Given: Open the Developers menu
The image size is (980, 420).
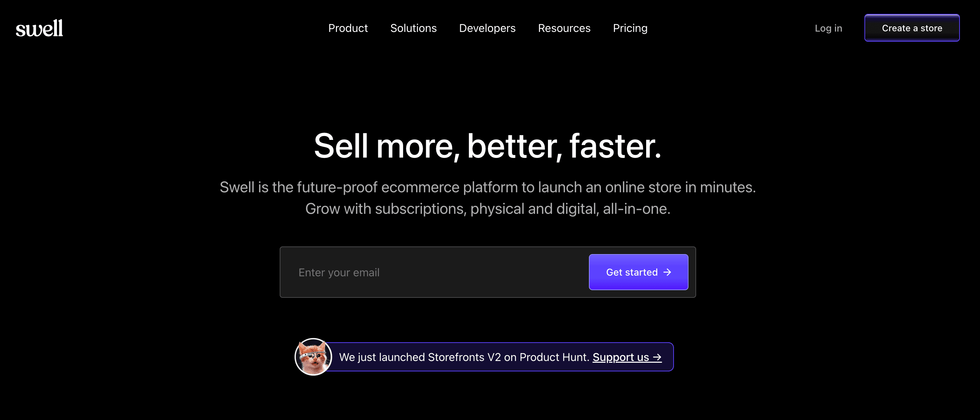Looking at the screenshot, I should click(487, 28).
